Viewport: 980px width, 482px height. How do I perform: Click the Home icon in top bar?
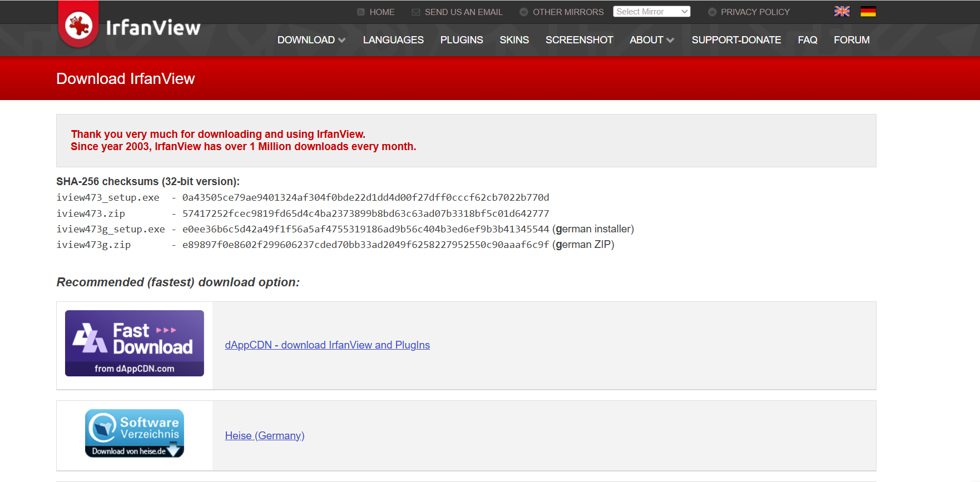pyautogui.click(x=361, y=12)
